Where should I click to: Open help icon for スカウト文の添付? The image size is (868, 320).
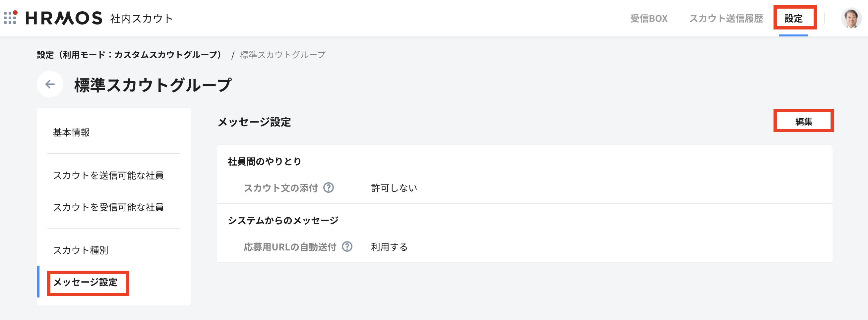329,188
